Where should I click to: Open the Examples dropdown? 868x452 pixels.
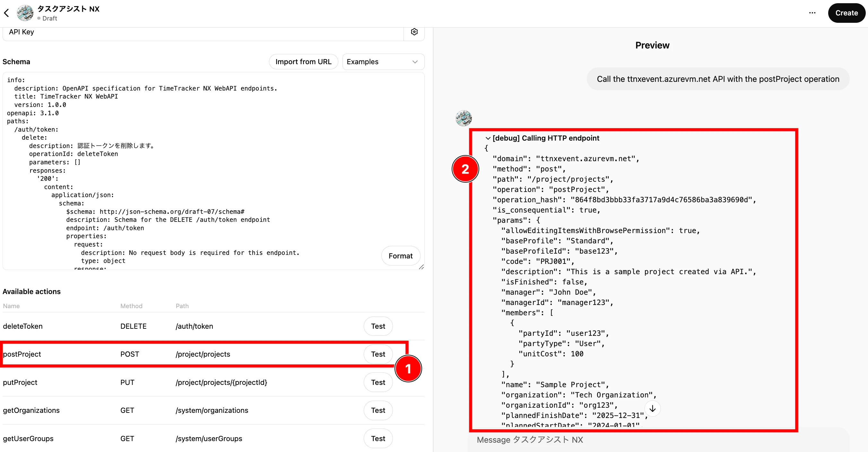(x=383, y=62)
